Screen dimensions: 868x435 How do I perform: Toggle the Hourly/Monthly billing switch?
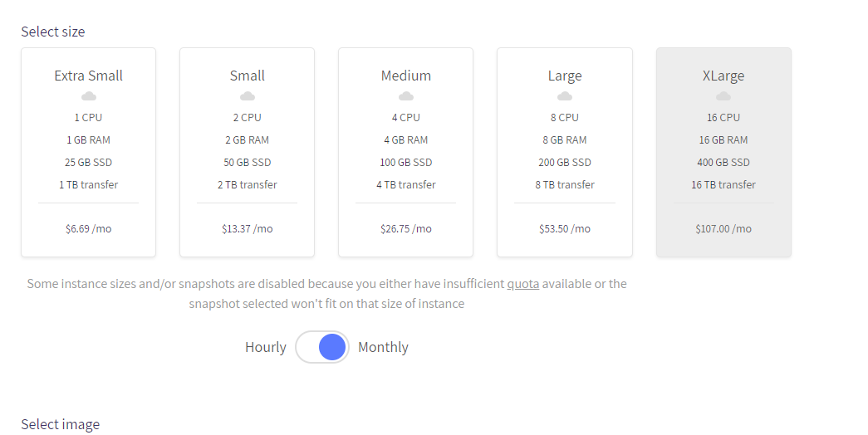tap(322, 347)
